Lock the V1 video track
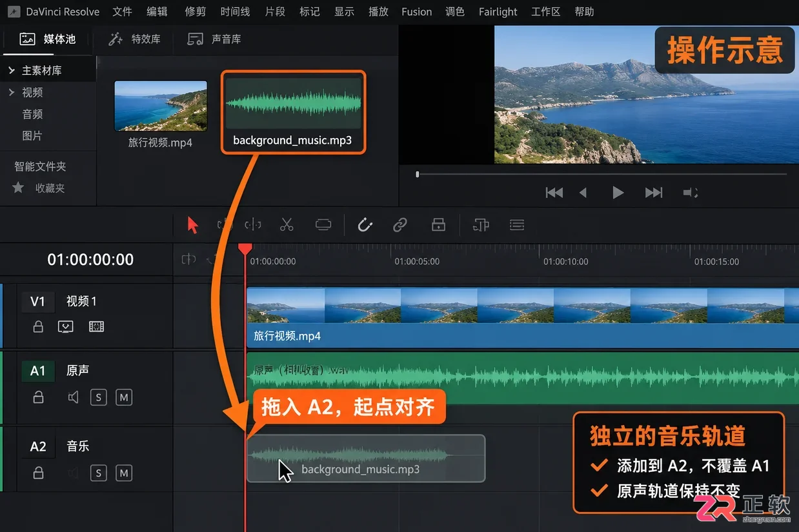Viewport: 799px width, 532px height. (x=38, y=327)
